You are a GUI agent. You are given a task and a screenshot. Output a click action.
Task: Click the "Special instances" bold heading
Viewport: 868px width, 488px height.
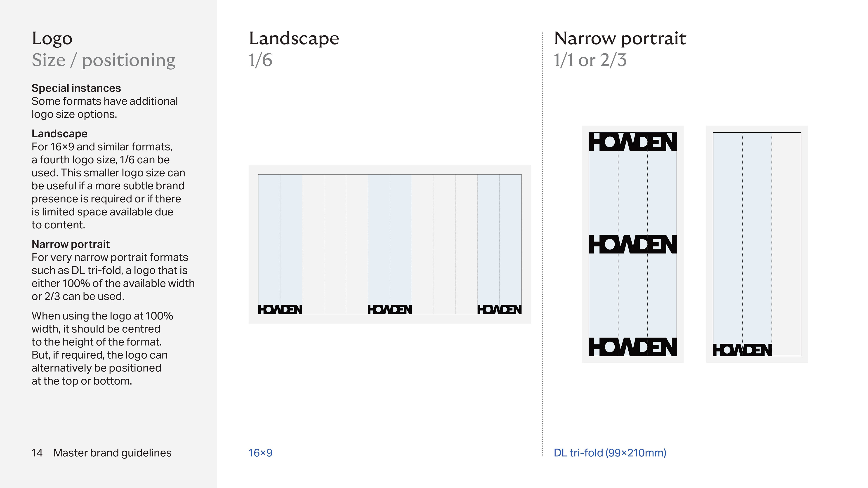(x=76, y=88)
